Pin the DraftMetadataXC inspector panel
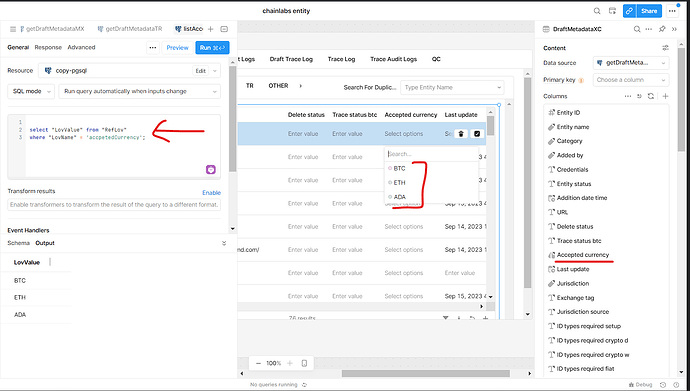The image size is (690, 391). click(x=662, y=29)
